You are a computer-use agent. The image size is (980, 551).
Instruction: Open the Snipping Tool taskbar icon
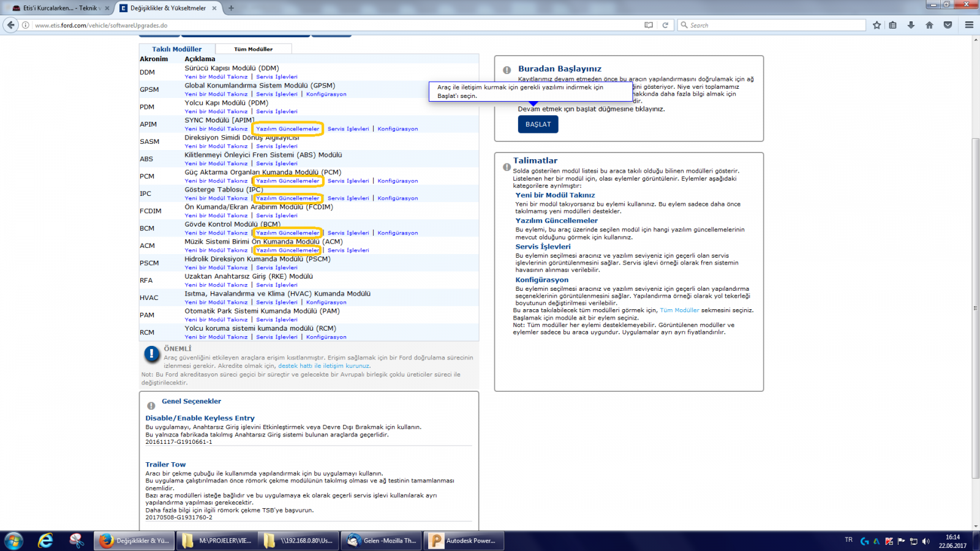tap(77, 541)
